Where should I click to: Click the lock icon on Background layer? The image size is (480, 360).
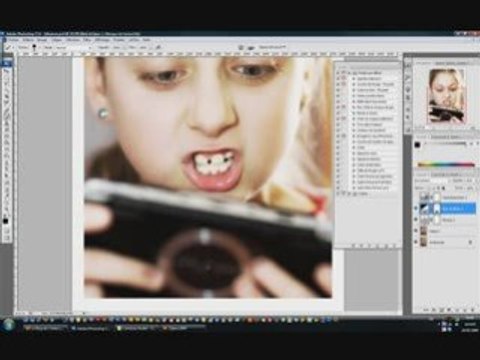[471, 242]
